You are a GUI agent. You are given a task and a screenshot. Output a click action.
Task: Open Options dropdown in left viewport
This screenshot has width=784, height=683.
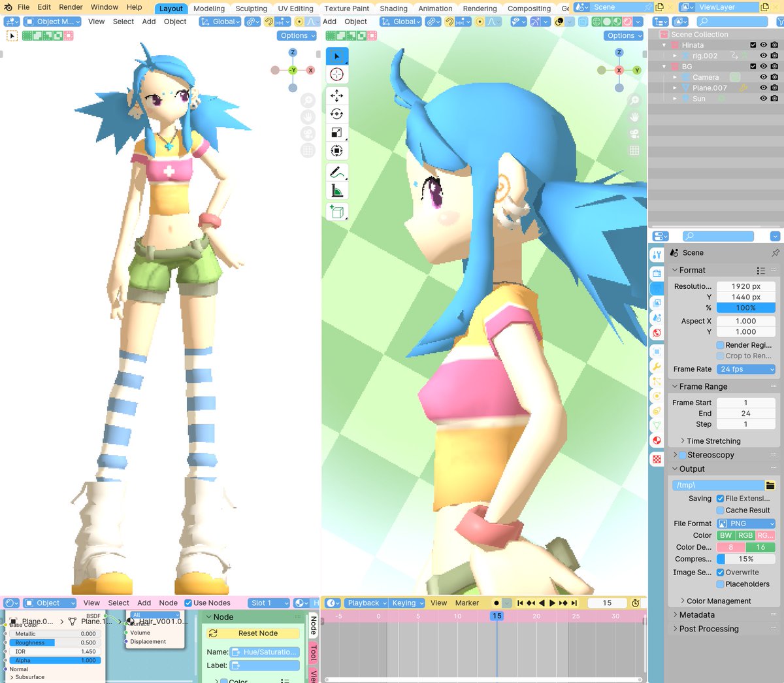(297, 36)
